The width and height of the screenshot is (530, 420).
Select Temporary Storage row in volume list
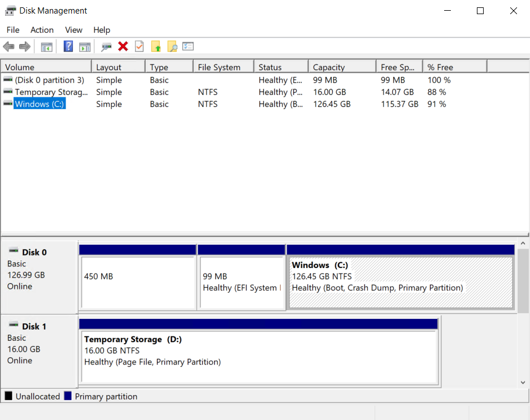[x=51, y=92]
